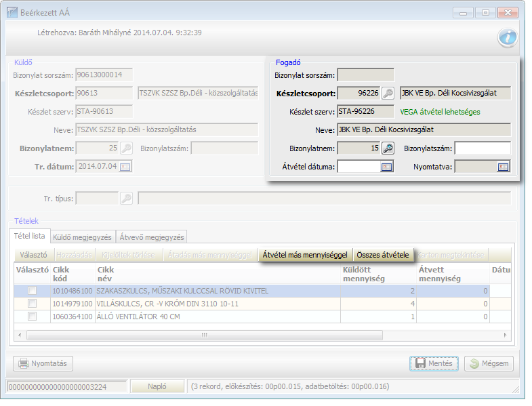532x406 pixels.
Task: Click the blue info icon
Action: point(508,37)
